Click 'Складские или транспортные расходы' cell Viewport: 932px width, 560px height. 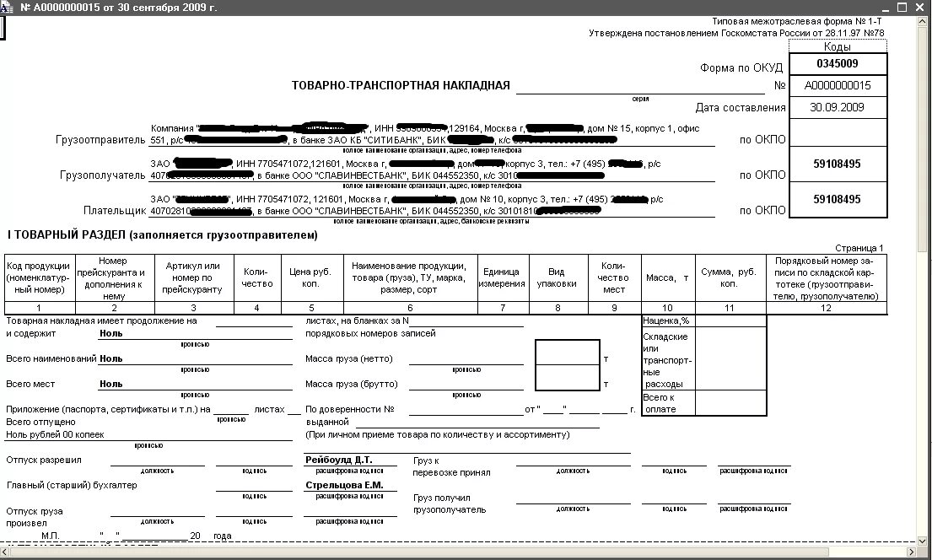tap(668, 359)
